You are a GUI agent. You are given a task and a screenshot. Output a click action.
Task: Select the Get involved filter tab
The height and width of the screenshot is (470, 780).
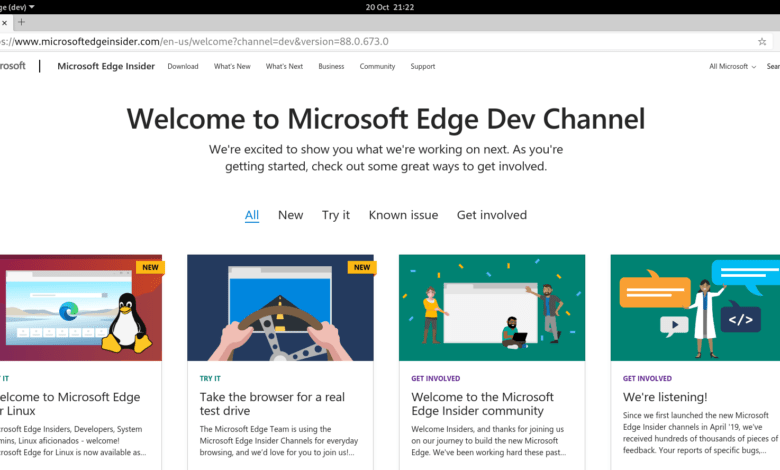[x=492, y=215]
